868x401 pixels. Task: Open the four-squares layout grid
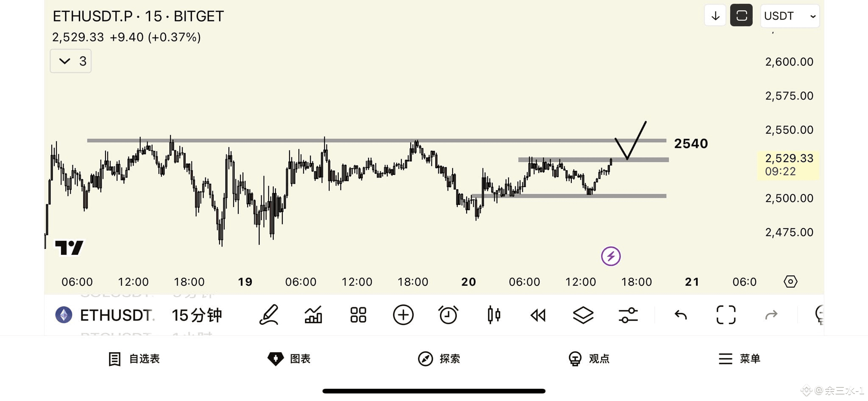point(358,315)
